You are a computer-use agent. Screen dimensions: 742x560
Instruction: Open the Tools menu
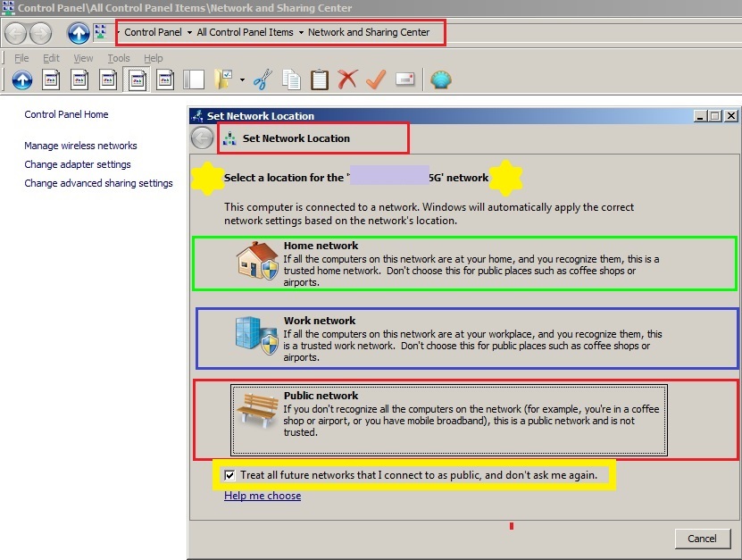(118, 58)
